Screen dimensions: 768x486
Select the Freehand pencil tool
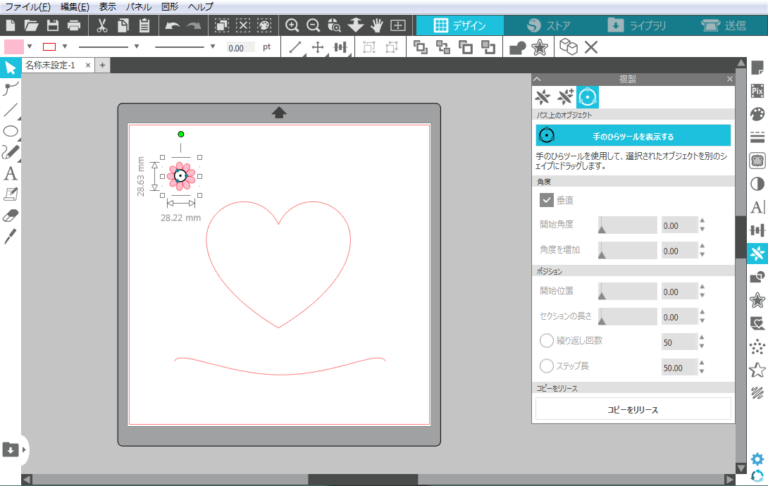pyautogui.click(x=10, y=152)
